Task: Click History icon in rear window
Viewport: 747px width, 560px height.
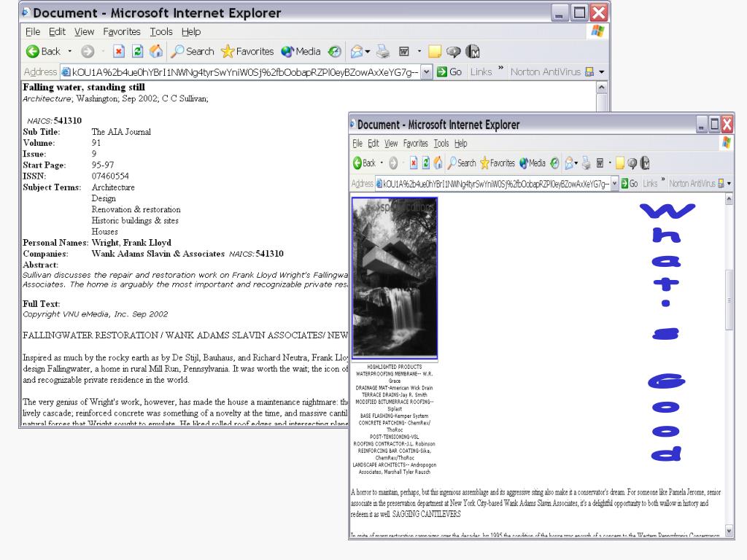Action: point(335,52)
